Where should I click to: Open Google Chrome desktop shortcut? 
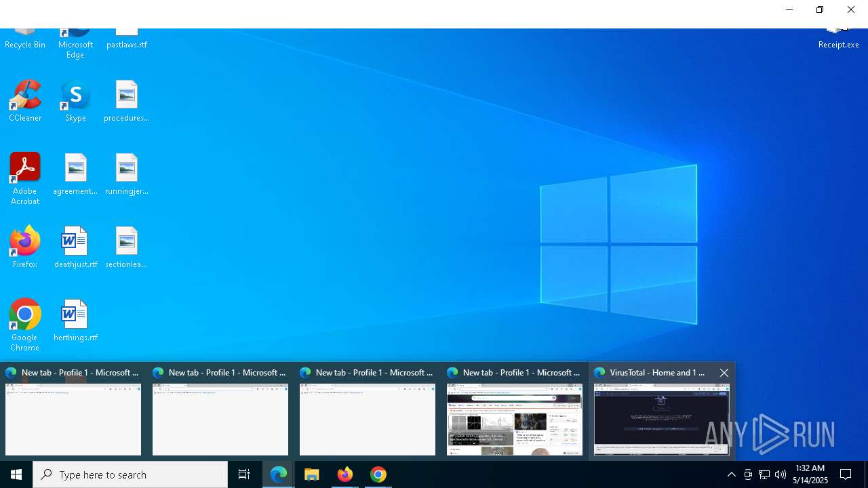[25, 325]
